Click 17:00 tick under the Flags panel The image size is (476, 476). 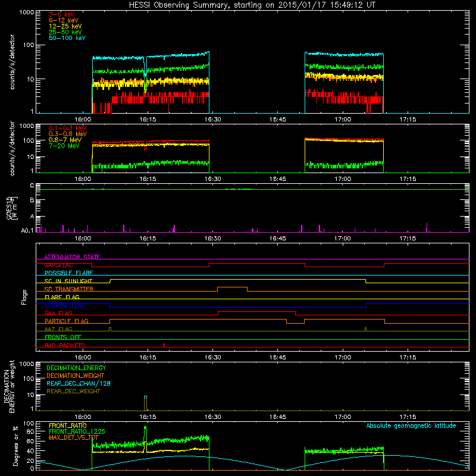click(x=343, y=358)
